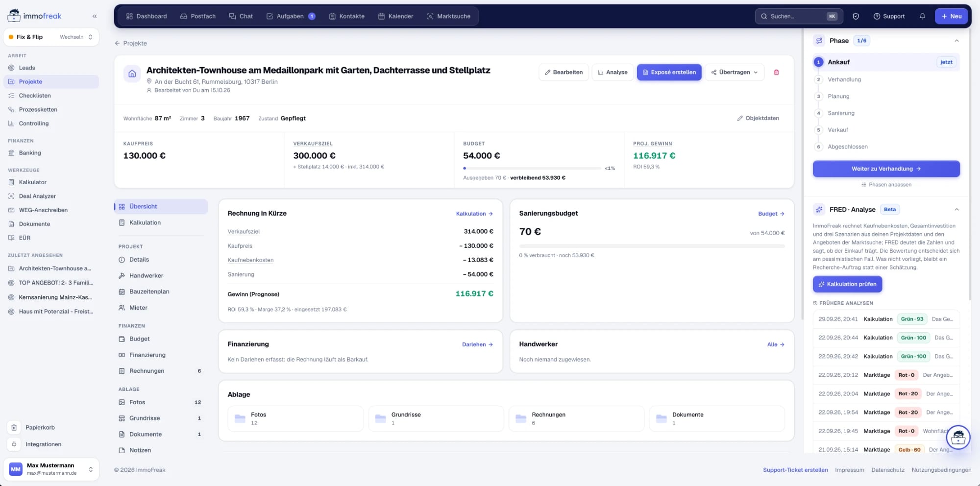The height and width of the screenshot is (486, 980).
Task: Open Marktsuche in top navigation
Action: [449, 16]
